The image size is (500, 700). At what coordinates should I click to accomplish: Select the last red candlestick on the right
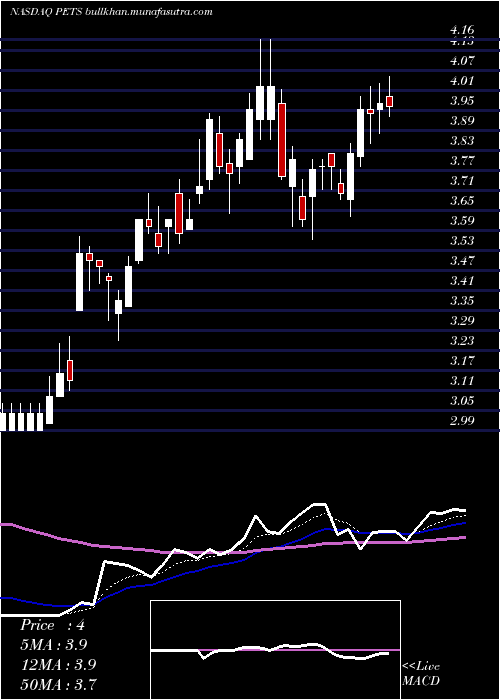(389, 101)
